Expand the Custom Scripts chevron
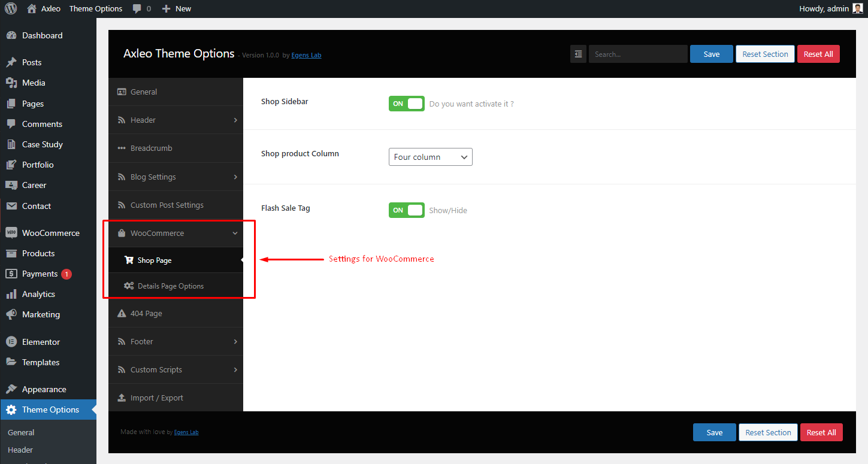868x464 pixels. tap(235, 369)
